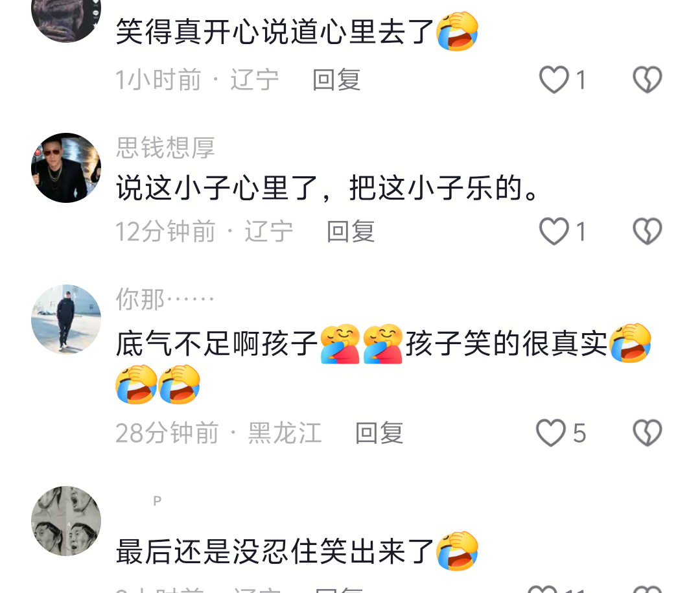The height and width of the screenshot is (593, 700).
Task: Reply to the 1小时前 辽宁 comment
Action: point(336,80)
